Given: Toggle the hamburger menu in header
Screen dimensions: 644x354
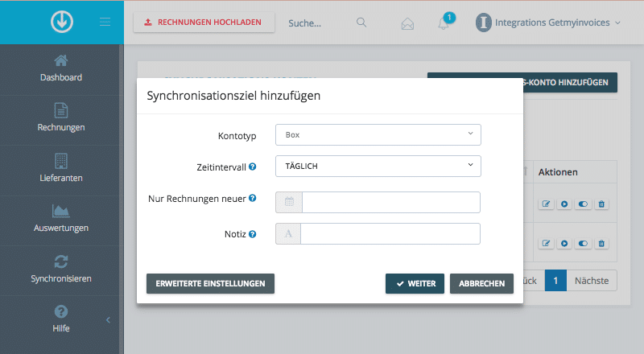Looking at the screenshot, I should [105, 22].
